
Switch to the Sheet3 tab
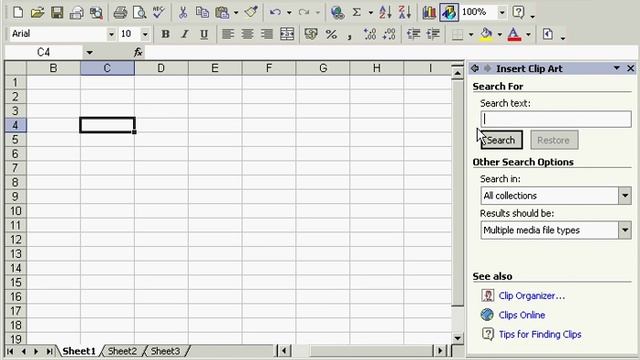[x=165, y=351]
